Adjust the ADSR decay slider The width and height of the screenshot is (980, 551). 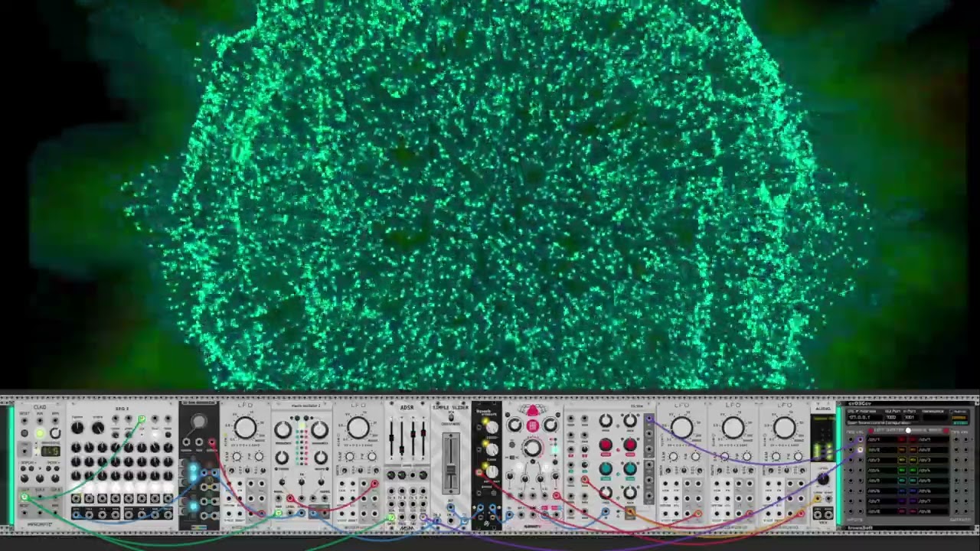pos(402,449)
